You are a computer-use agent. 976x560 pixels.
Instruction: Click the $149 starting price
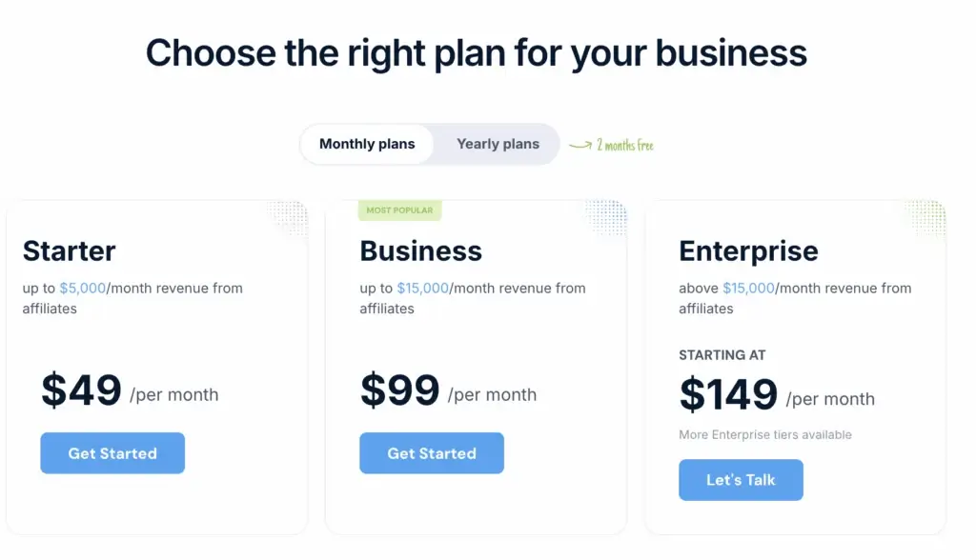pos(729,394)
